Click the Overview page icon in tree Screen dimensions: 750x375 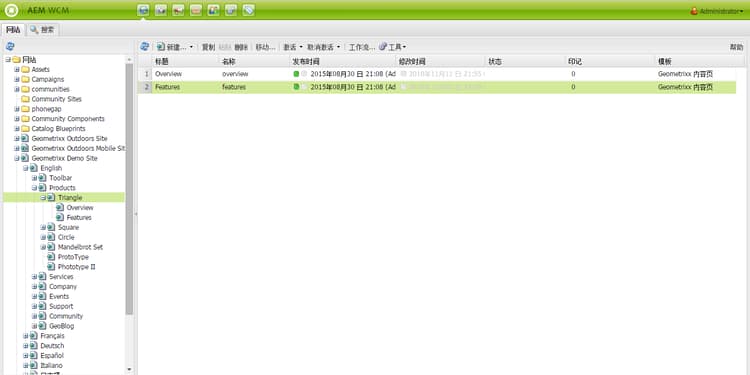click(60, 208)
